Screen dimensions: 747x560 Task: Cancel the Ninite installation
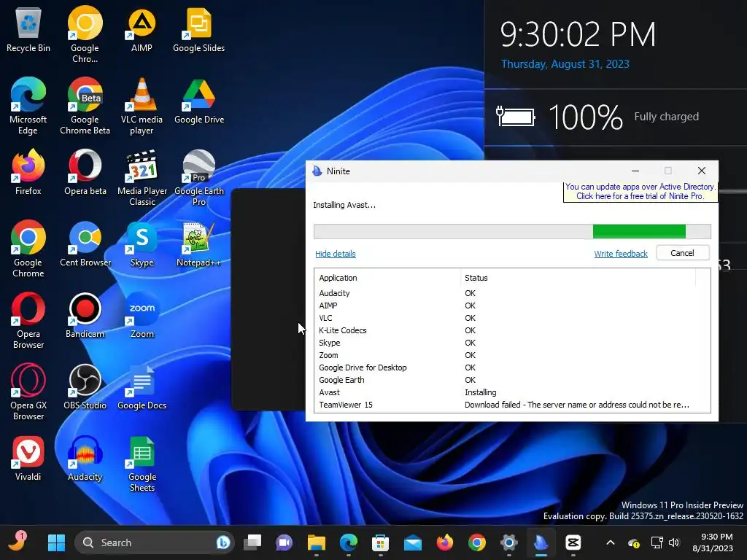coord(682,253)
